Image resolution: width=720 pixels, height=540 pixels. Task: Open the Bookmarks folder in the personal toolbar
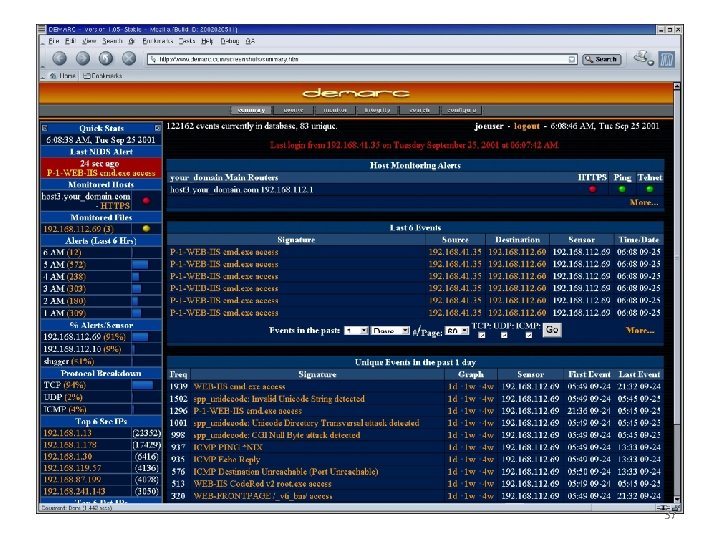102,76
